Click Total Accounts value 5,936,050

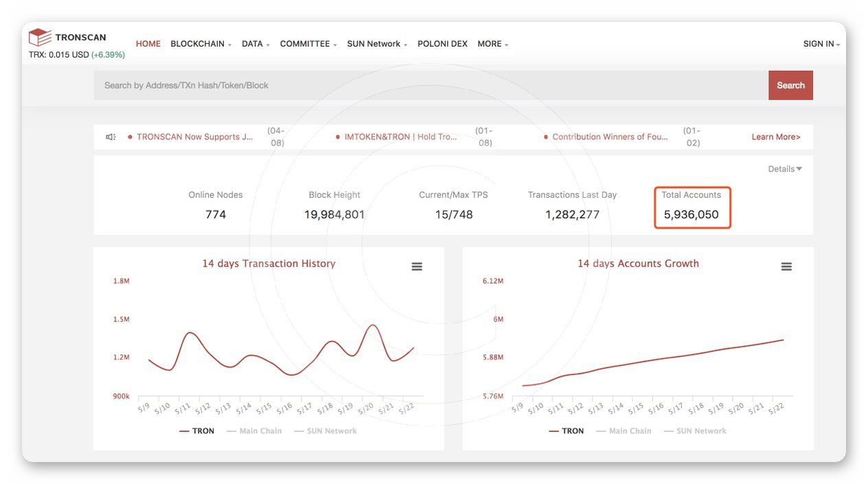coord(692,214)
